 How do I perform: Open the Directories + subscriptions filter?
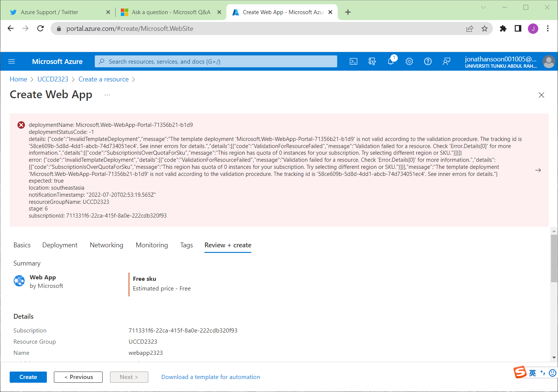[x=372, y=61]
